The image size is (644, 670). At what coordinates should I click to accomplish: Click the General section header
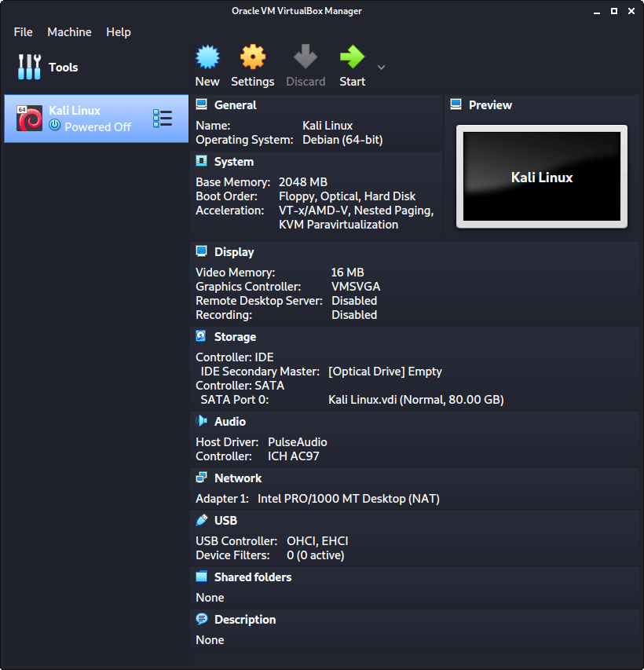(x=235, y=105)
